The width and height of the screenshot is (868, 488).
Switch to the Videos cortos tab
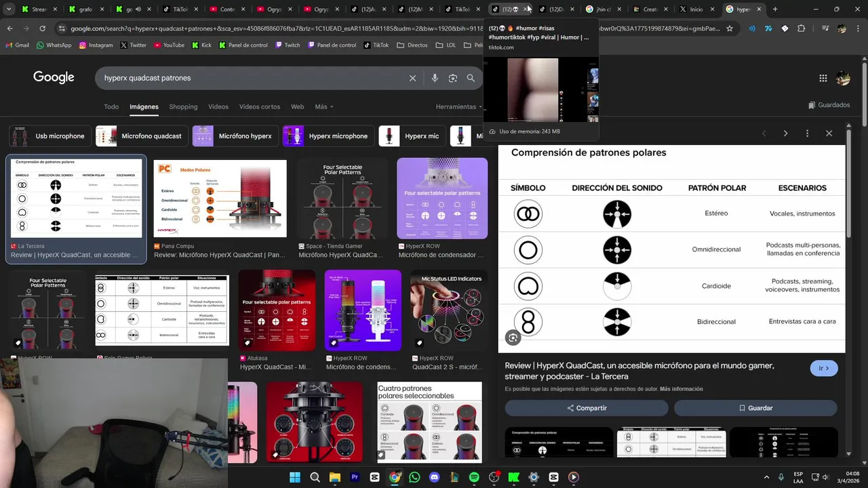click(260, 106)
